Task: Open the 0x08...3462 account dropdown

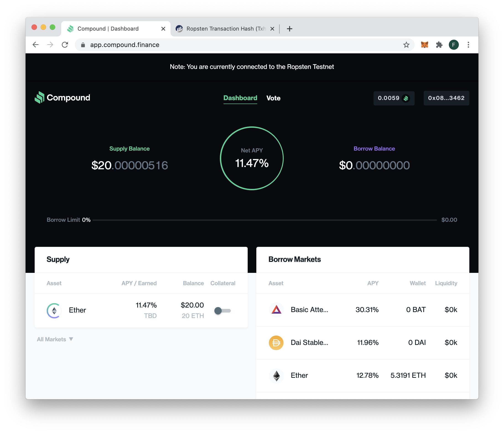Action: [446, 98]
